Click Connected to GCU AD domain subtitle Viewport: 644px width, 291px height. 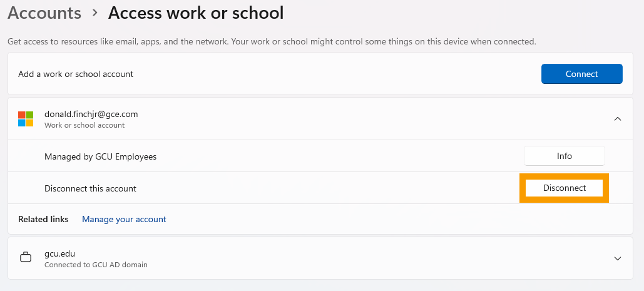[x=96, y=265]
